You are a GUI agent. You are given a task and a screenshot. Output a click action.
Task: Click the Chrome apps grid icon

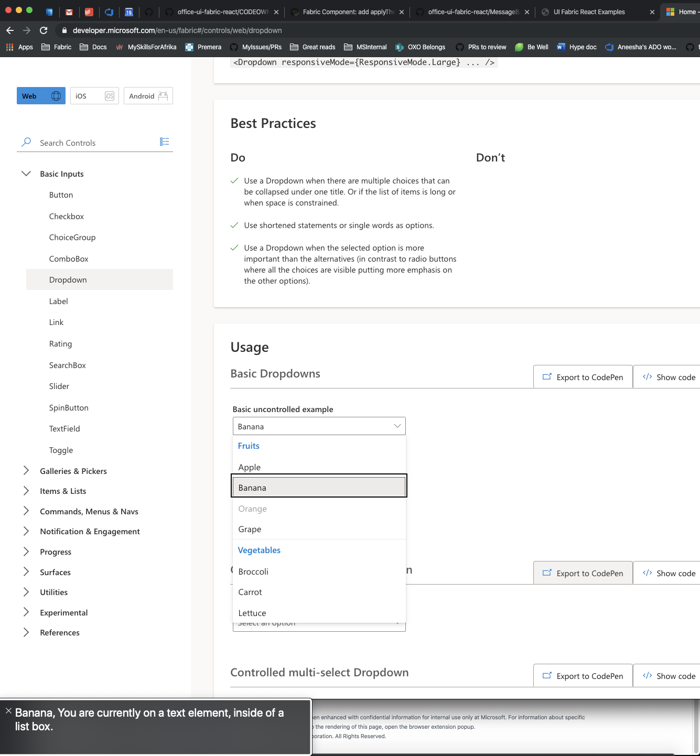pos(9,47)
